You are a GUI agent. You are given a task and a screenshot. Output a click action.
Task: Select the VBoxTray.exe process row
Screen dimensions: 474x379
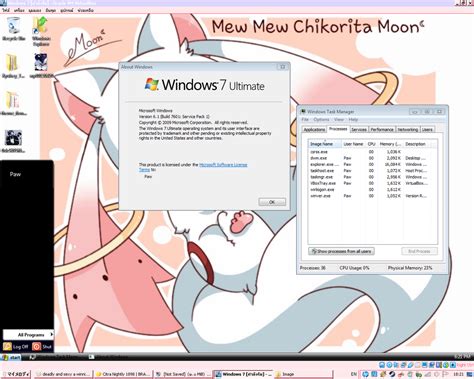tap(369, 183)
